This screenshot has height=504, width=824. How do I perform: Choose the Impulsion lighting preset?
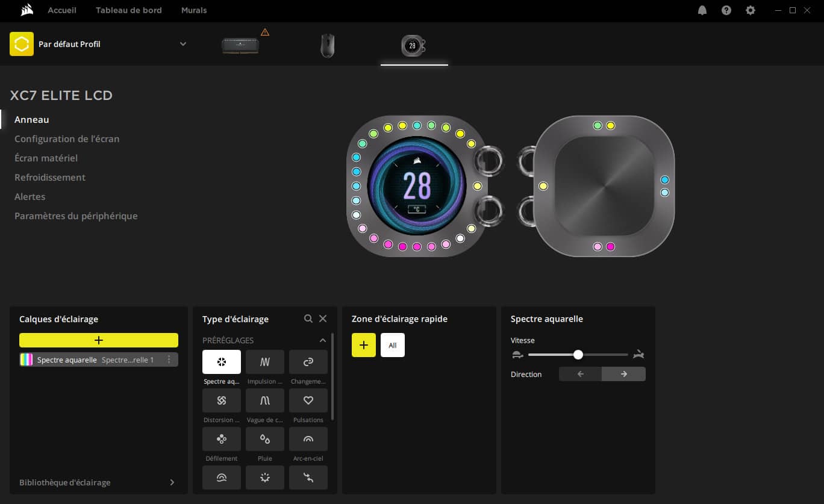coord(265,362)
